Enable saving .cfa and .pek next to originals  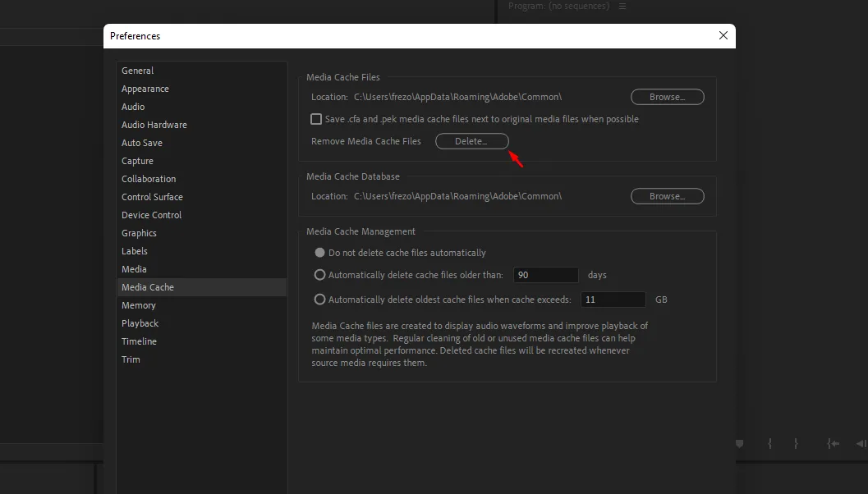point(316,119)
